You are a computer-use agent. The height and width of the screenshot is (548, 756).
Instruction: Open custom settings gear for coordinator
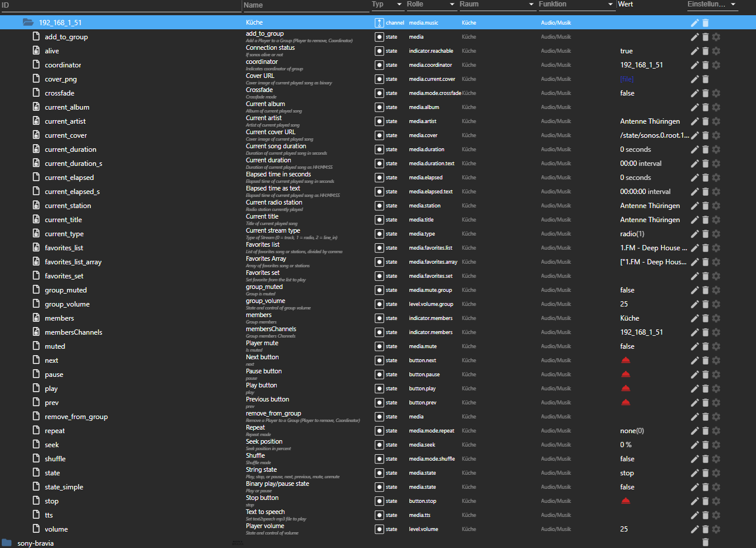click(x=716, y=65)
